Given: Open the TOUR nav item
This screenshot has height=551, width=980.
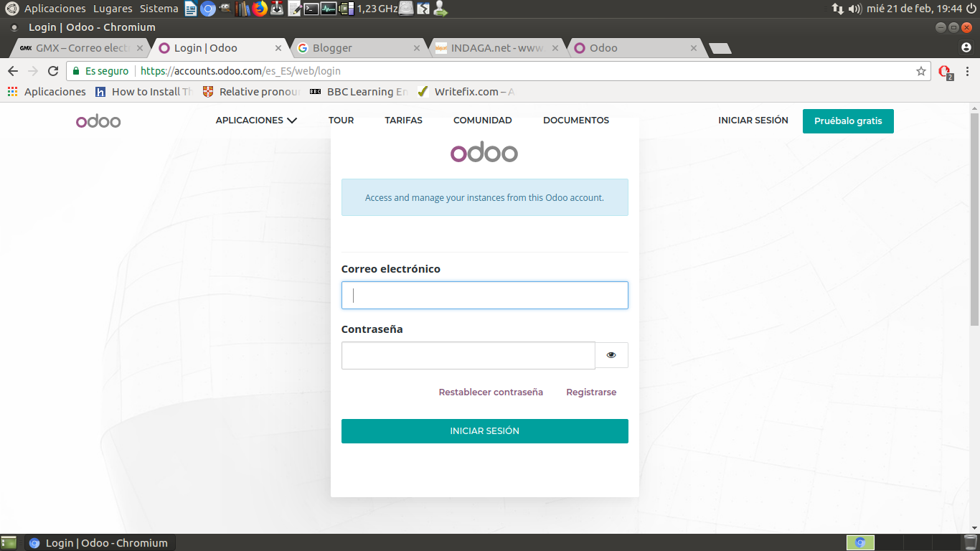Looking at the screenshot, I should click(x=341, y=121).
